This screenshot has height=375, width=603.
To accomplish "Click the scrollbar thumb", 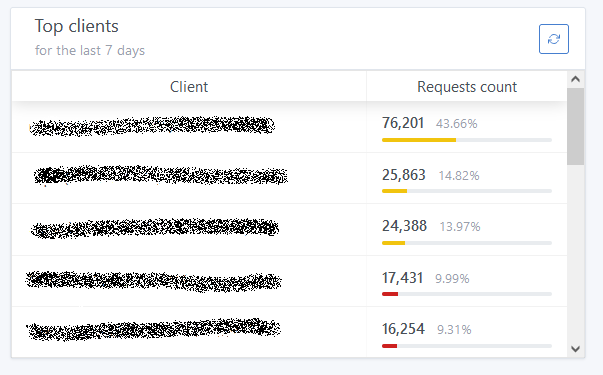I will [x=575, y=127].
